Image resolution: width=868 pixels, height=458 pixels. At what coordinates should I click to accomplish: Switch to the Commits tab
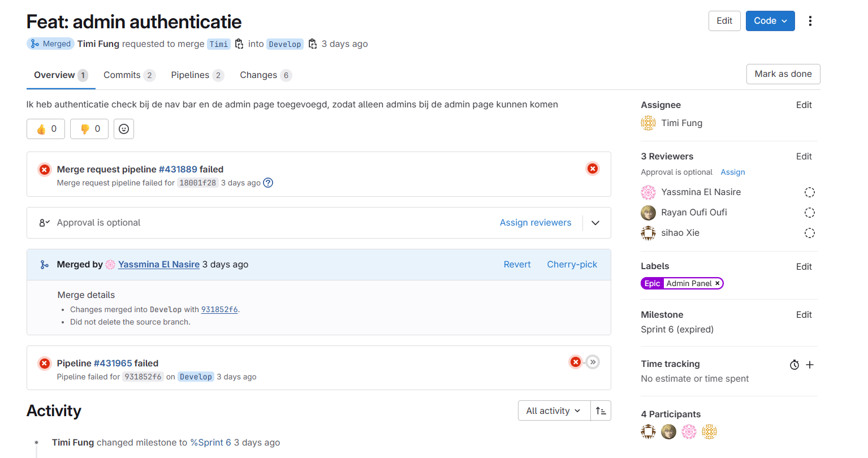point(128,75)
